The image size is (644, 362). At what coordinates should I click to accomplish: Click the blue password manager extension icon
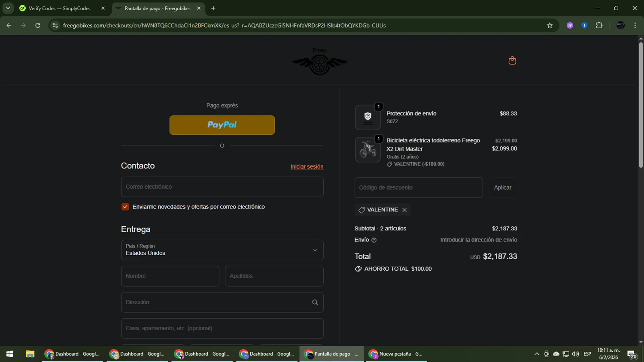pyautogui.click(x=584, y=25)
